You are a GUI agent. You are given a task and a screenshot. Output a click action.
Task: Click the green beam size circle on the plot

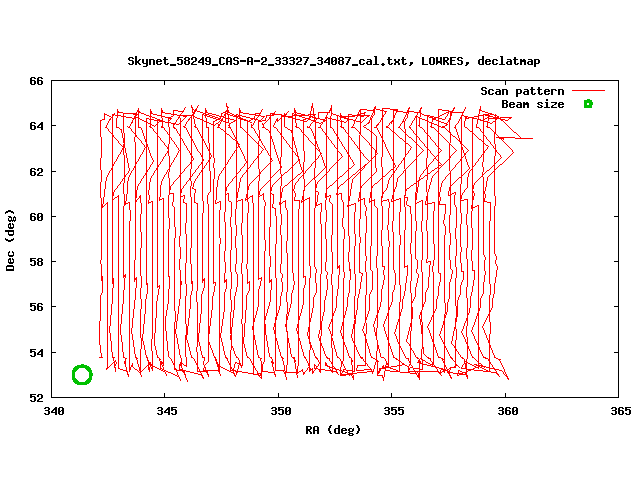82,375
